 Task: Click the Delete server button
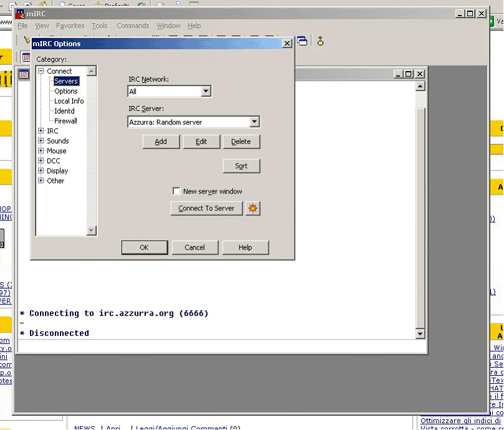241,142
